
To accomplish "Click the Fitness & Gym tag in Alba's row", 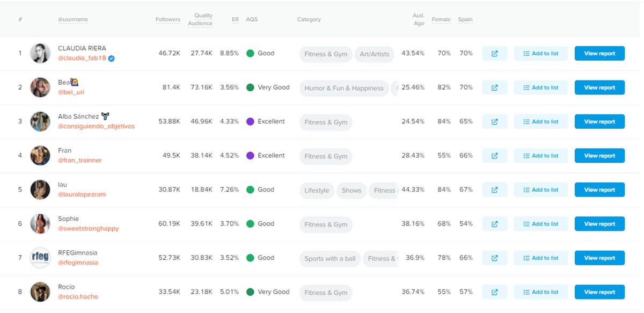I will [x=325, y=122].
